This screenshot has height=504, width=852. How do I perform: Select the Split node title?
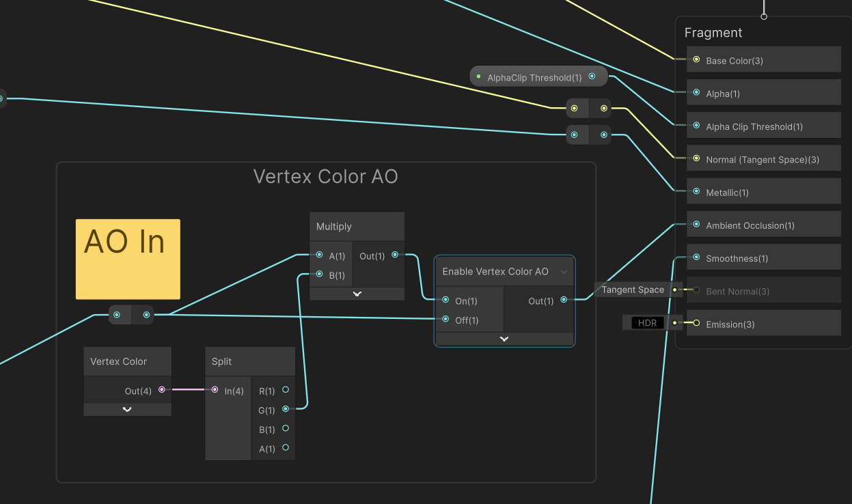[221, 361]
